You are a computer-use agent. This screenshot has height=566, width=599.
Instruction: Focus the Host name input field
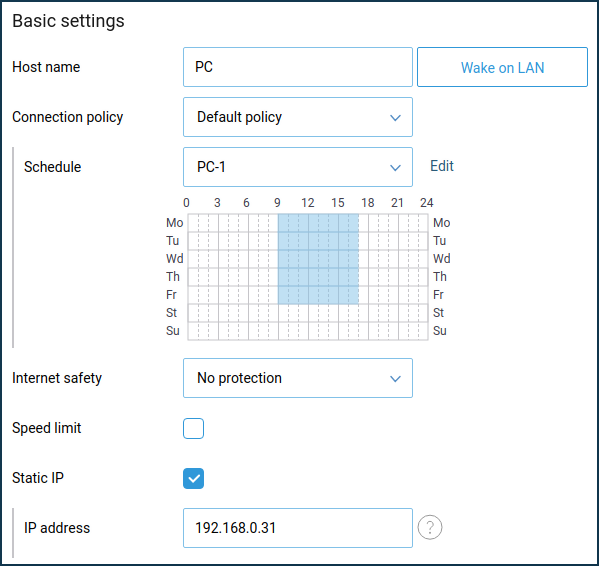point(298,67)
